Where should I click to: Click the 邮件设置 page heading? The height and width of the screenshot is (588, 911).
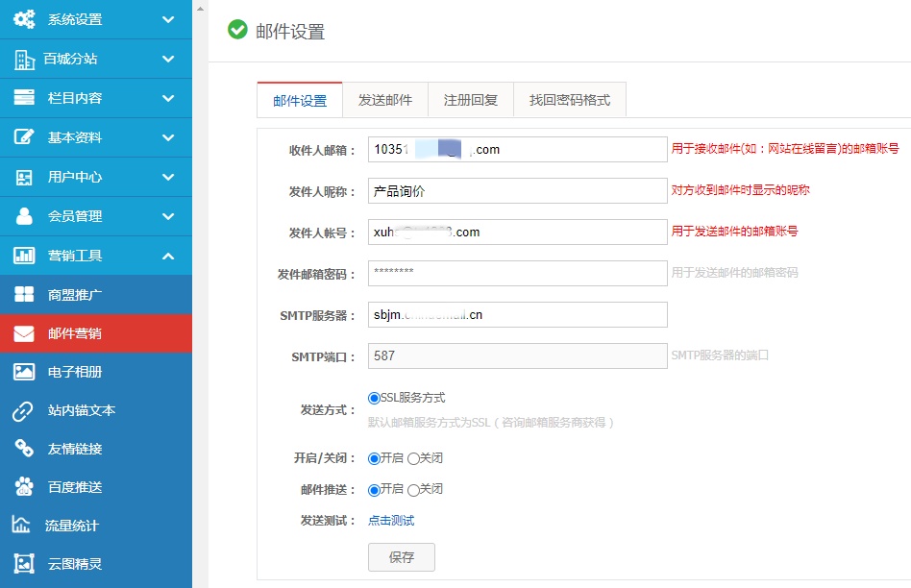tap(290, 32)
